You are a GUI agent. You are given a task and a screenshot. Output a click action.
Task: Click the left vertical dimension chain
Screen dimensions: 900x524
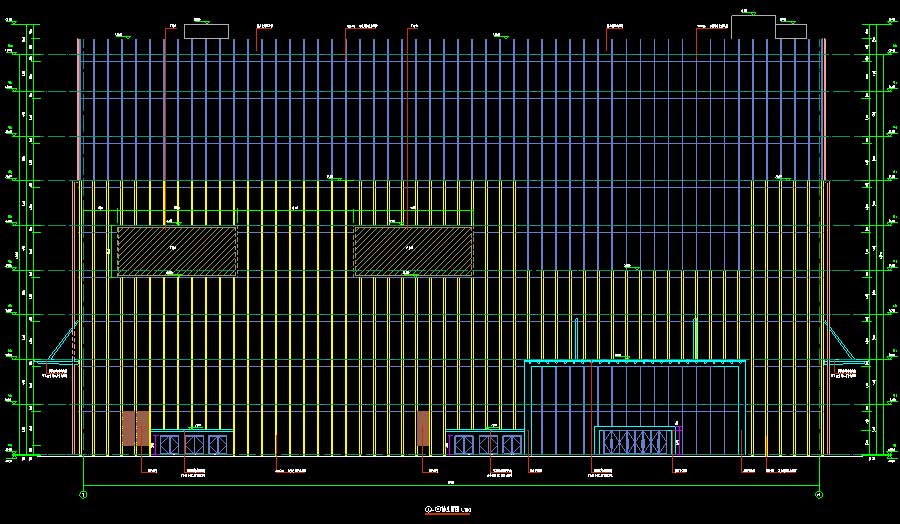[x=24, y=250]
